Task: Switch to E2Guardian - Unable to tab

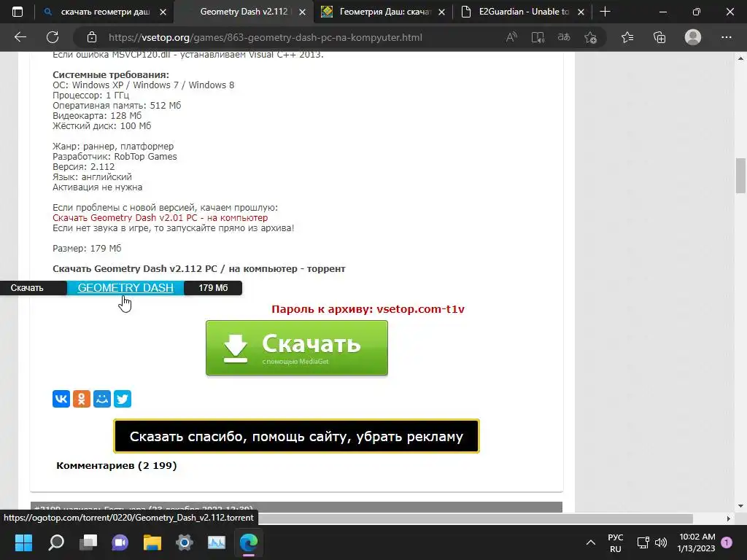Action: pos(522,12)
